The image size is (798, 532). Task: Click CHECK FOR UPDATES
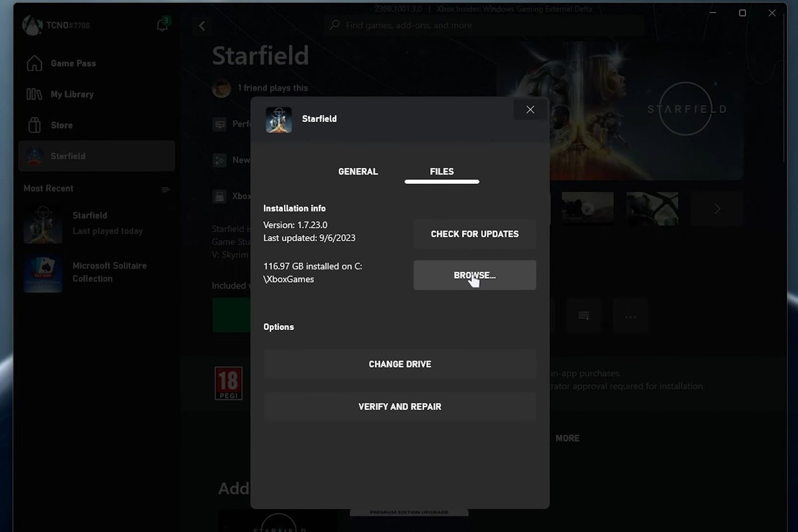[474, 234]
